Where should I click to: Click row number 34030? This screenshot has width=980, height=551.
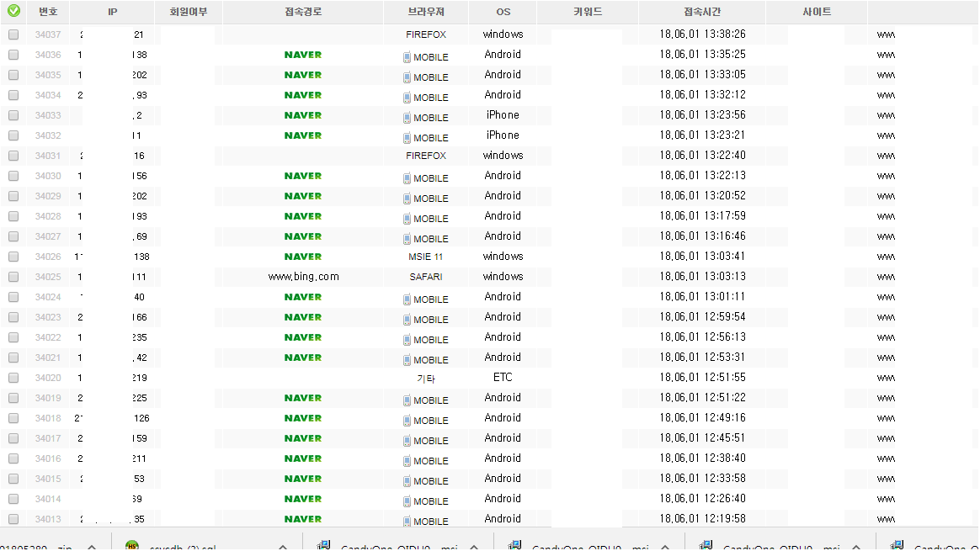pos(48,176)
